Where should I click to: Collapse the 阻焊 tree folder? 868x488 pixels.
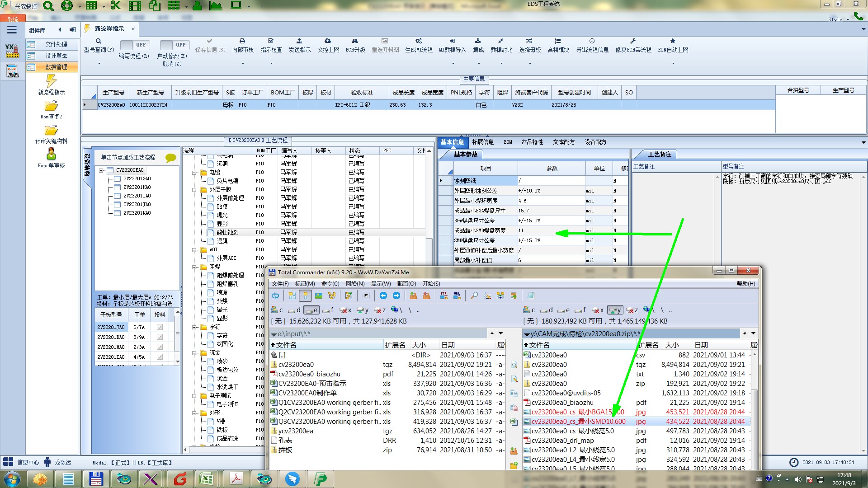[195, 267]
